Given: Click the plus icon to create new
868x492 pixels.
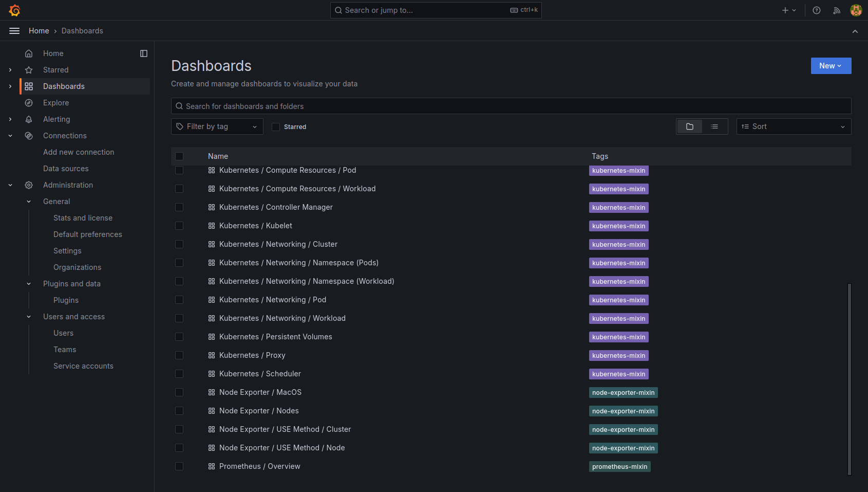Looking at the screenshot, I should pos(785,10).
